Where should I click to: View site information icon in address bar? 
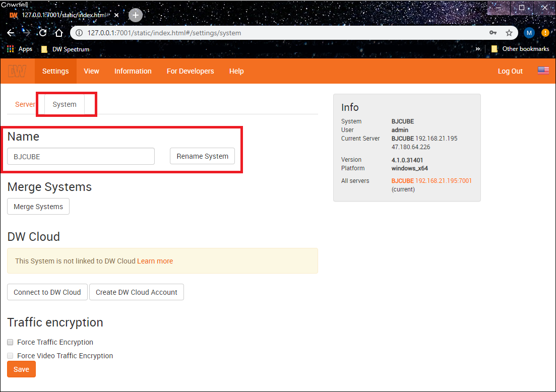(79, 33)
